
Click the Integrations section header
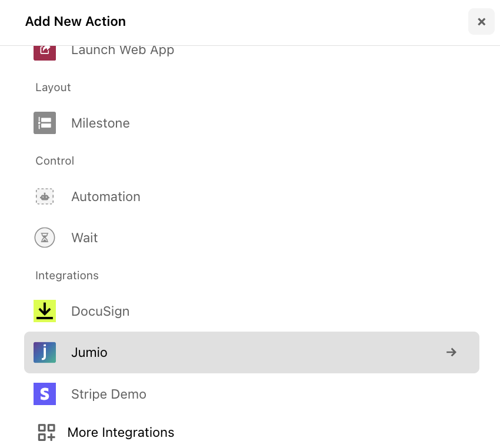pyautogui.click(x=66, y=275)
